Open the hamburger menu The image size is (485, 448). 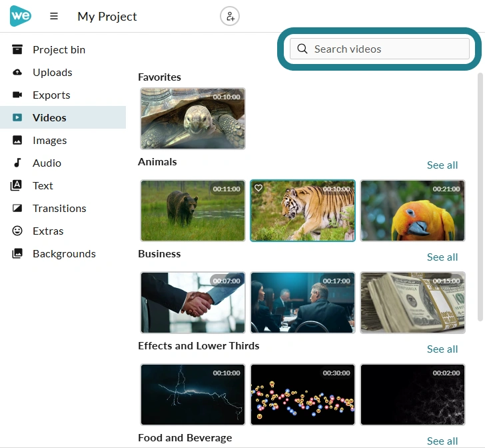(54, 16)
